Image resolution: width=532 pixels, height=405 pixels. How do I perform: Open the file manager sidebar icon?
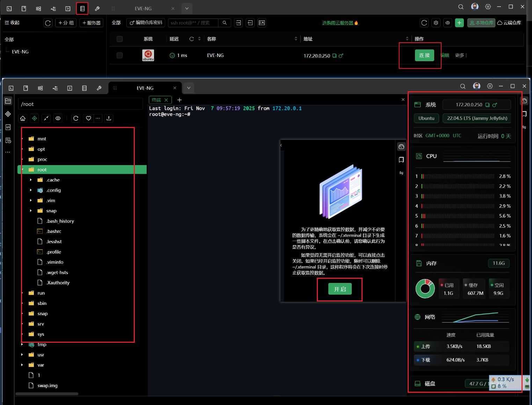point(8,101)
